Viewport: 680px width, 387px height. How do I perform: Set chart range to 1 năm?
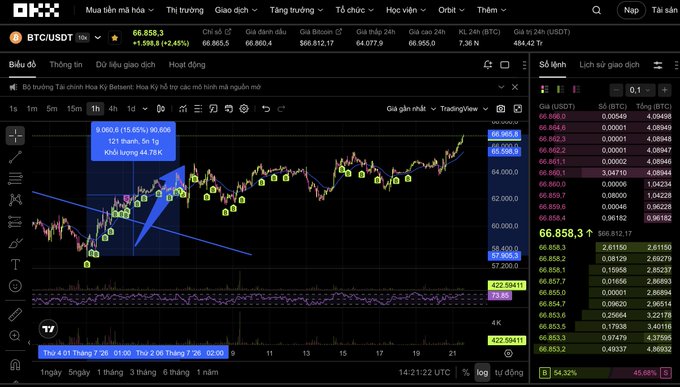tap(207, 372)
